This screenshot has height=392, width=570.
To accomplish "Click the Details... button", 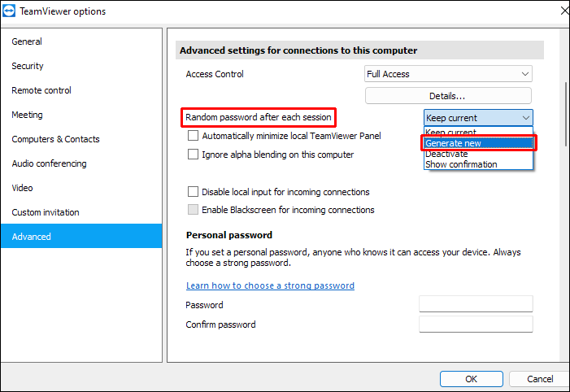I will pyautogui.click(x=448, y=96).
